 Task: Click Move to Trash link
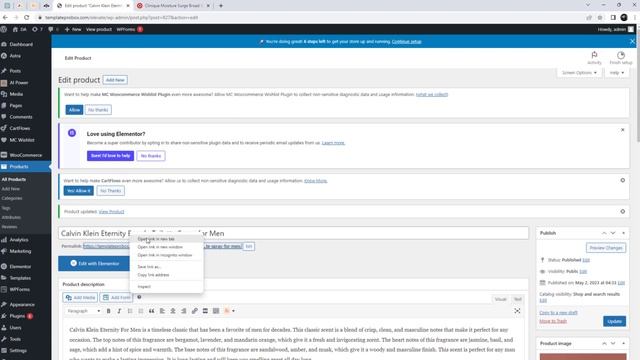click(553, 321)
